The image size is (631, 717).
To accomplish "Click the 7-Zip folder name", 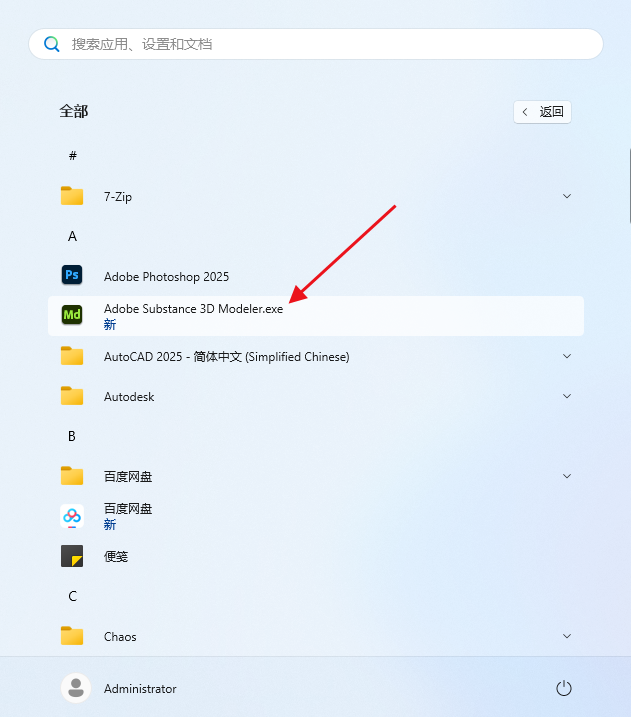I will tap(118, 197).
